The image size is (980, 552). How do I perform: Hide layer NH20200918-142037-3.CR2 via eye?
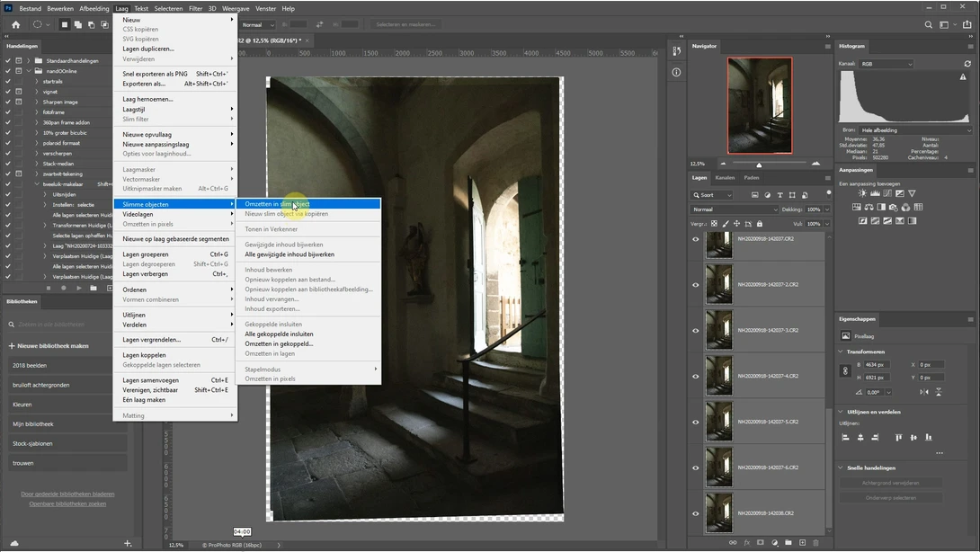pos(696,331)
